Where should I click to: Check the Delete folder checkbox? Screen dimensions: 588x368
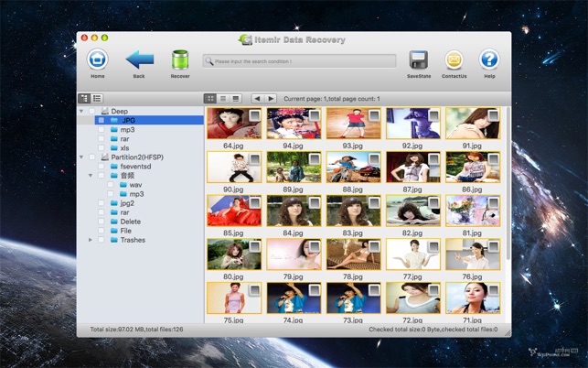102,222
